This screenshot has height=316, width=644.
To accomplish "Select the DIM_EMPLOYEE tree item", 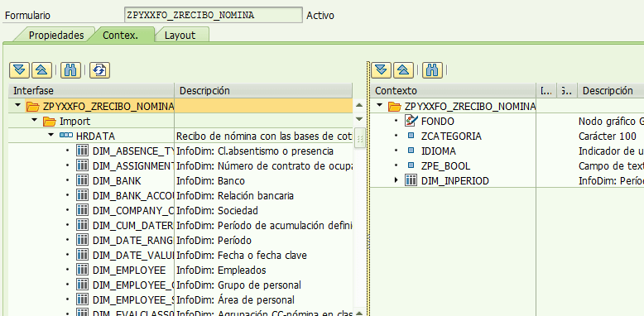I will pyautogui.click(x=129, y=270).
